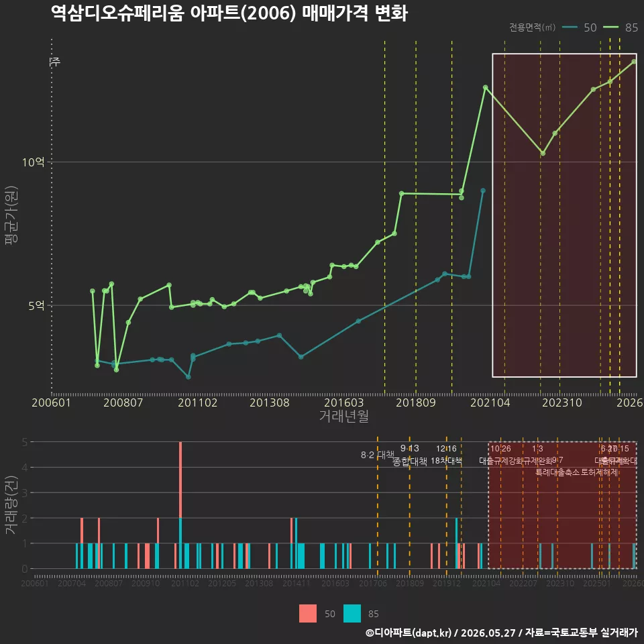This screenshot has height=644, width=644.
Task: Click the final 85㎡ data point at top right
Action: (x=634, y=62)
